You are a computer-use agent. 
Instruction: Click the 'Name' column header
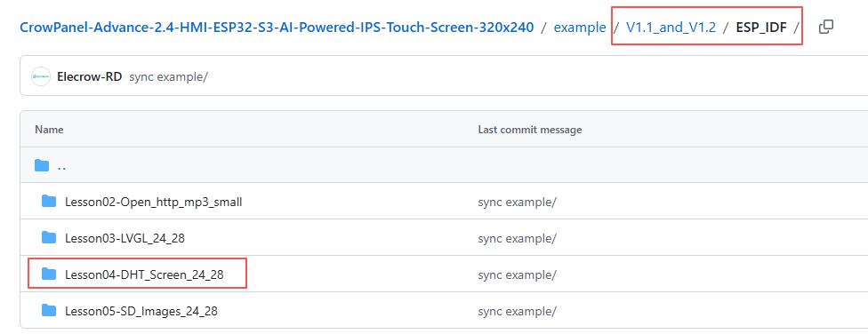pos(49,130)
